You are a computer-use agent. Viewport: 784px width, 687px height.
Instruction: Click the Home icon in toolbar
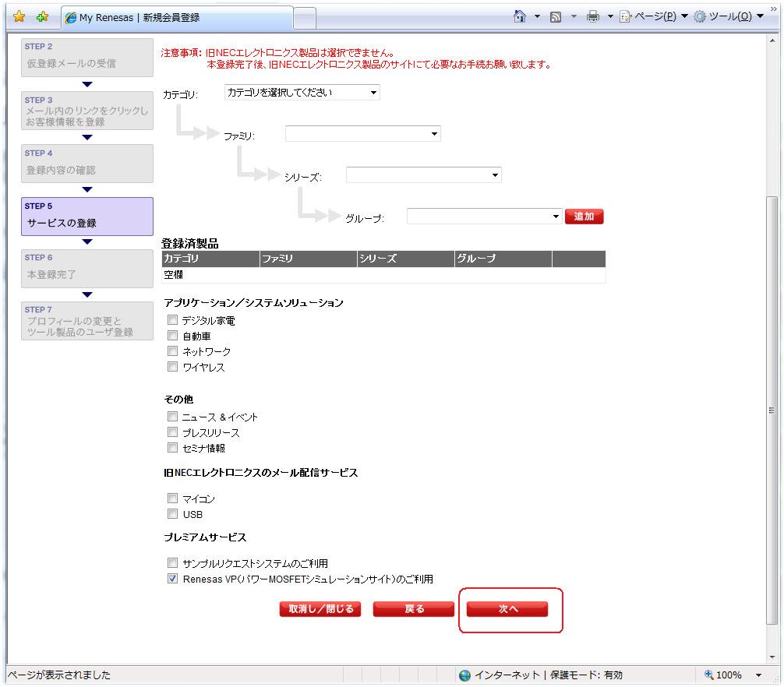(x=521, y=17)
